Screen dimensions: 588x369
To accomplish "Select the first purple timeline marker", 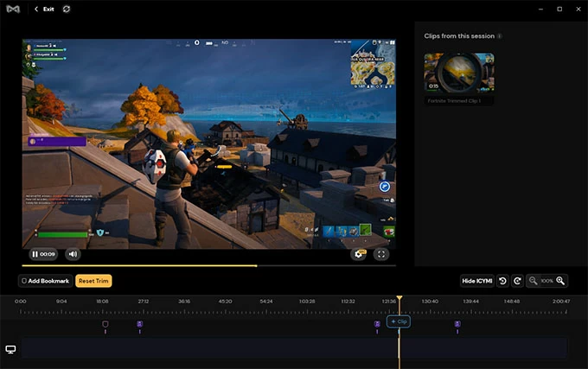I will [139, 325].
